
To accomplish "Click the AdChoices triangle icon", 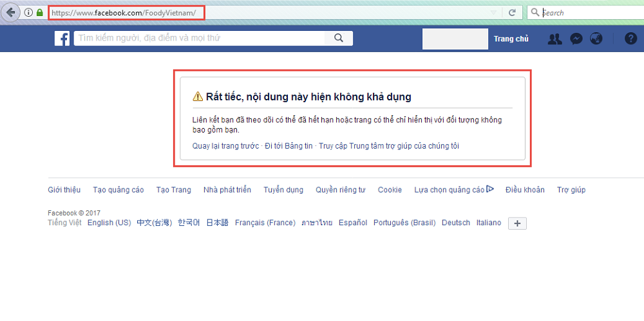I will 489,189.
